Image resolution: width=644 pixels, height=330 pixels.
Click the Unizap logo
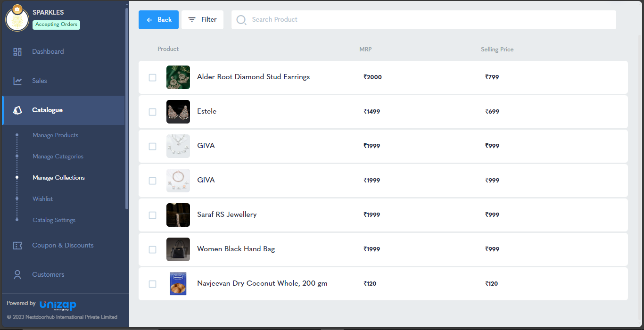[x=58, y=305]
